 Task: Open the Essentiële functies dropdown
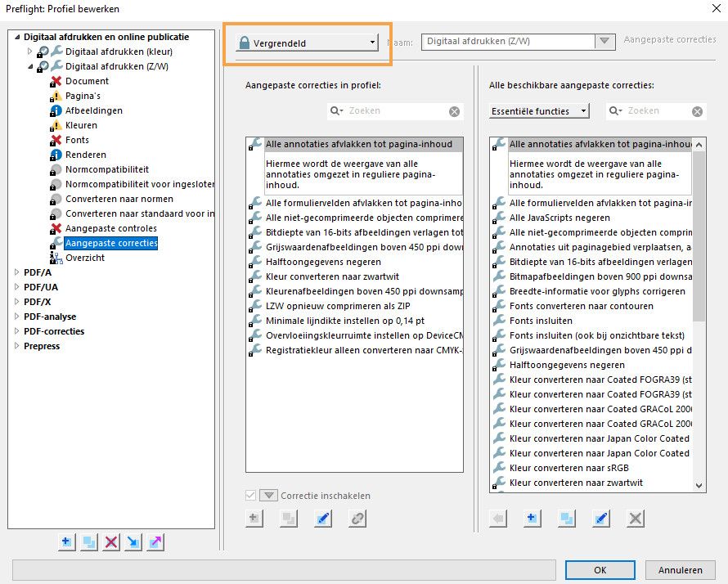coord(539,111)
